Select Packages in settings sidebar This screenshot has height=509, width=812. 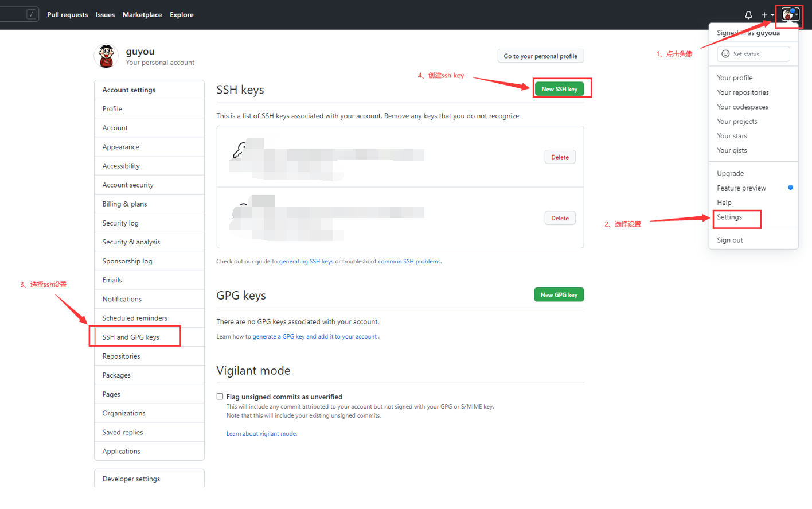[x=149, y=375]
